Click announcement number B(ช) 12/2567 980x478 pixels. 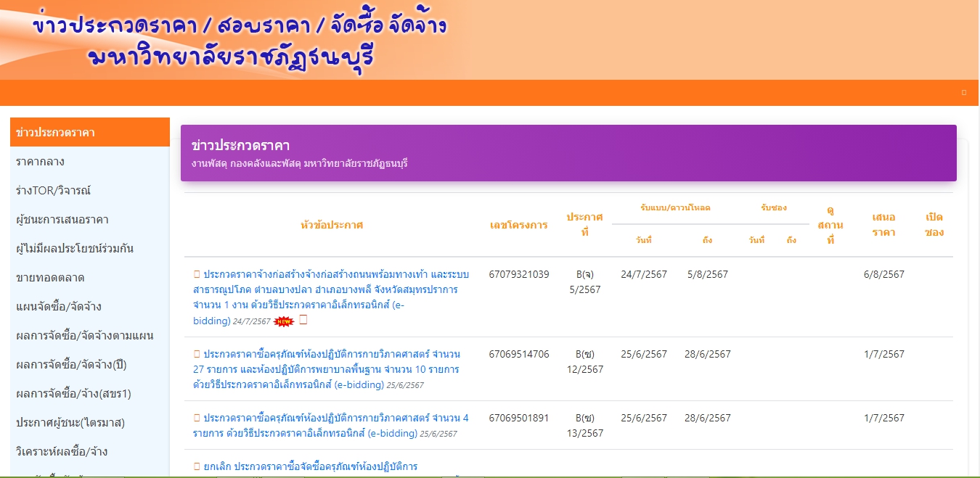[585, 361]
